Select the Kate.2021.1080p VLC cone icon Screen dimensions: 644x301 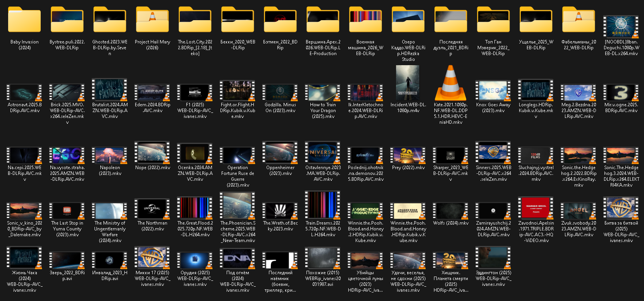(451, 83)
